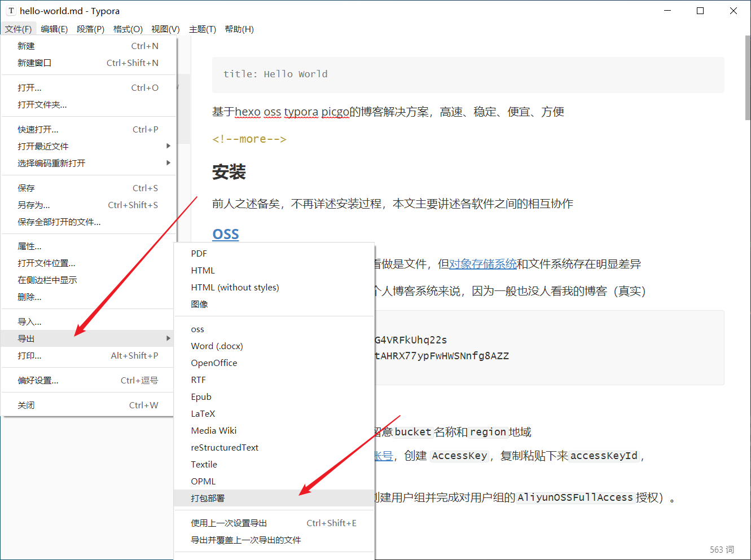Select 使用上一次设置导出 menu entry
The image size is (751, 560).
point(229,523)
